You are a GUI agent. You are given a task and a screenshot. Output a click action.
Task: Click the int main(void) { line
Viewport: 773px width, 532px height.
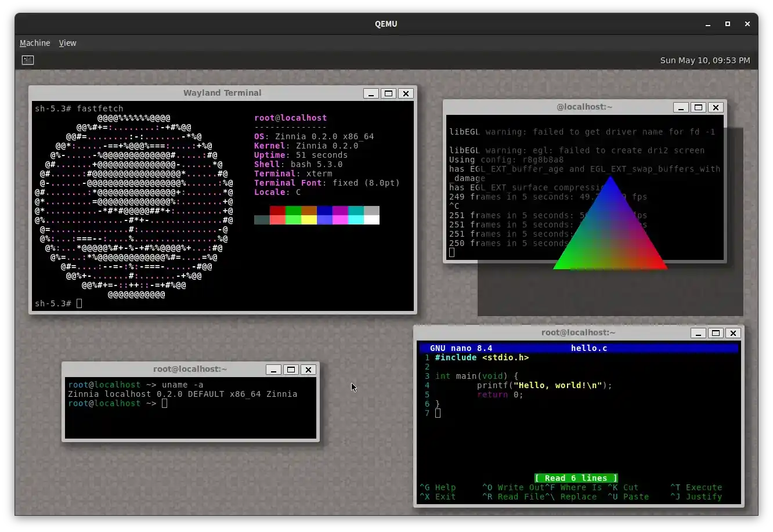(476, 376)
